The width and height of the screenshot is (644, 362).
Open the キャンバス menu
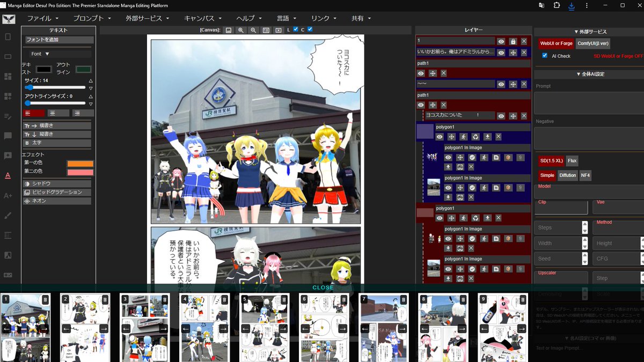tap(202, 18)
